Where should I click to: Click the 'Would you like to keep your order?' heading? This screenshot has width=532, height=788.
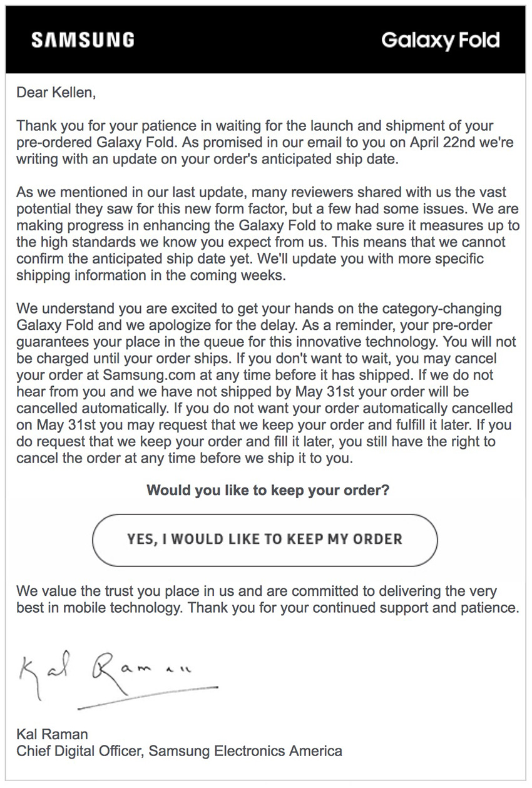[x=267, y=490]
